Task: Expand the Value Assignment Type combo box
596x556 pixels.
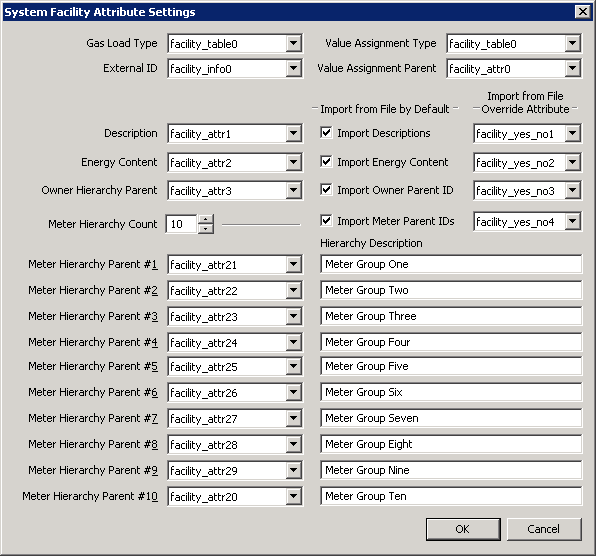Action: pyautogui.click(x=572, y=43)
